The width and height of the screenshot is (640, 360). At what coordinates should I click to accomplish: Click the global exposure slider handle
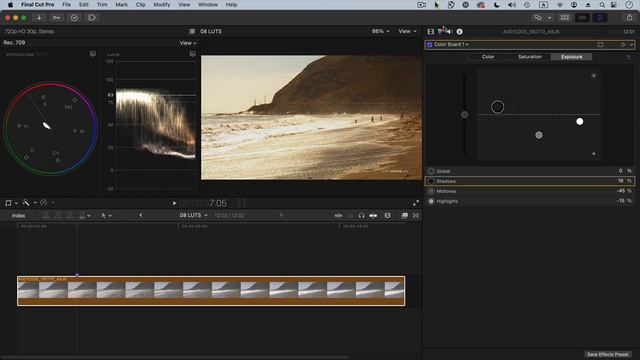point(464,115)
